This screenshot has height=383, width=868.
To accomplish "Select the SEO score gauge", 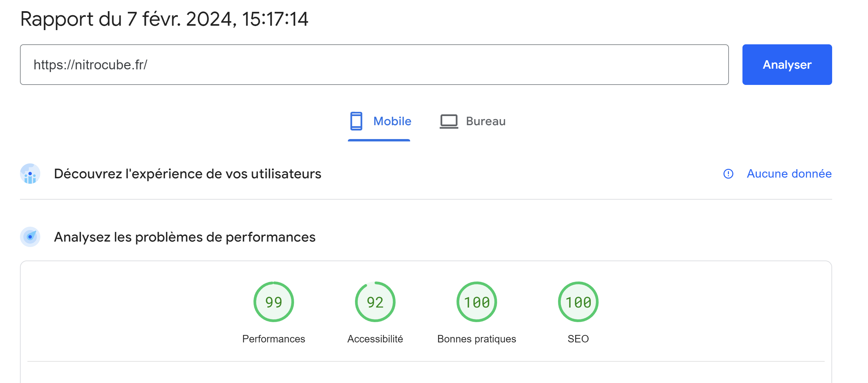I will 578,302.
